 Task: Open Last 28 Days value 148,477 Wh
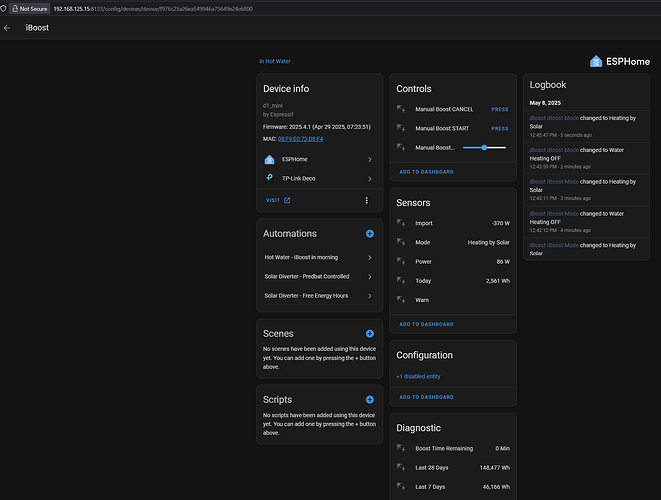coord(494,468)
